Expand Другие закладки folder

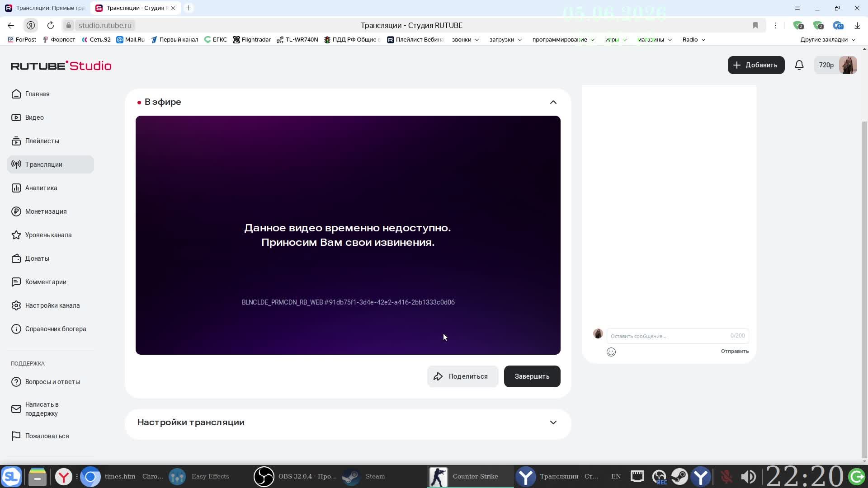click(x=828, y=40)
